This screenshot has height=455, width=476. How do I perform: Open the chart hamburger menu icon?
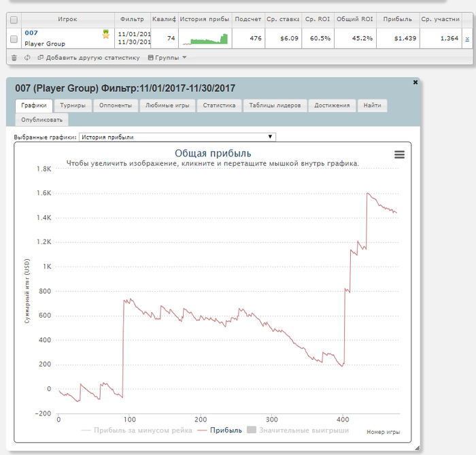399,154
